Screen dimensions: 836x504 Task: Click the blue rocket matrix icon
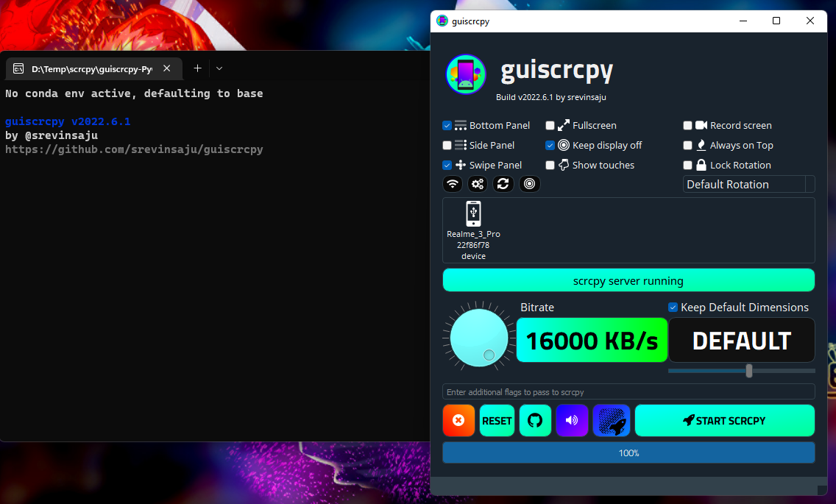coord(611,420)
